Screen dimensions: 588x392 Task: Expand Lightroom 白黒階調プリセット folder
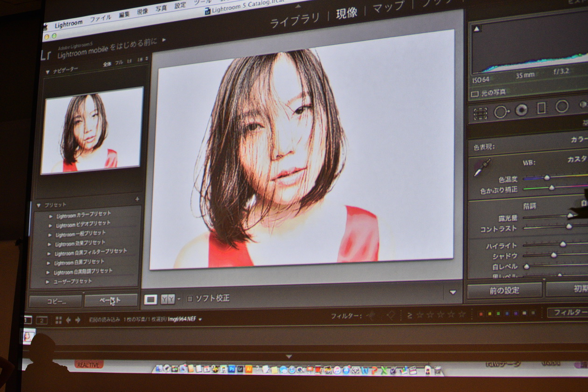pyautogui.click(x=48, y=273)
